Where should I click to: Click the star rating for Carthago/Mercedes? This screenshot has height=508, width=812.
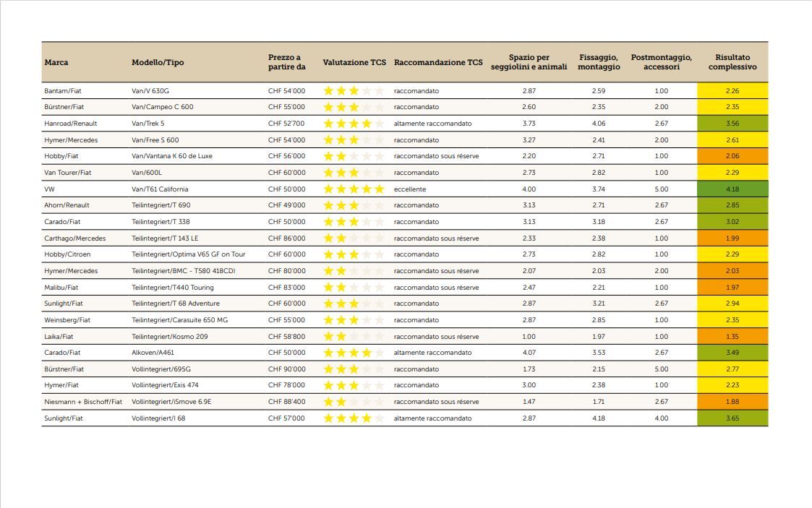click(354, 238)
